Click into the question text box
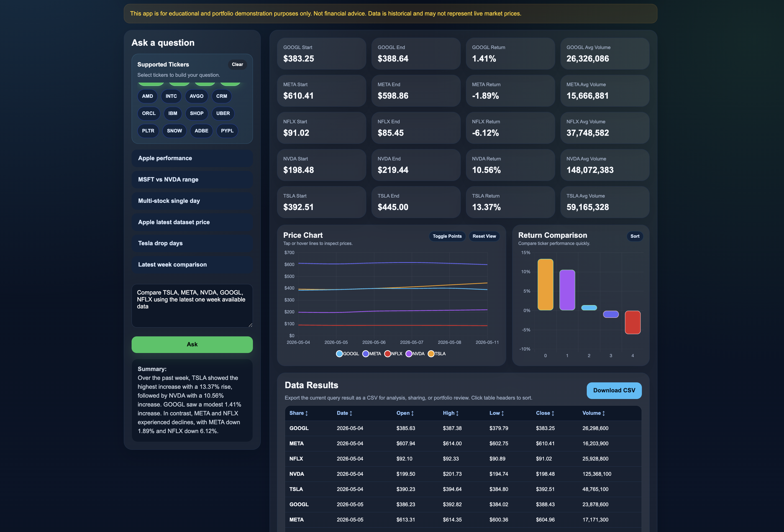Screen dimensions: 784x532 192,306
